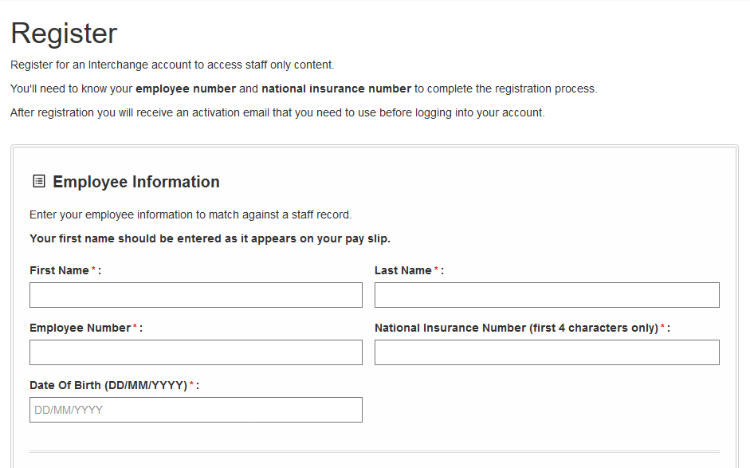The width and height of the screenshot is (750, 468).
Task: Click the Last Name field label
Action: (x=403, y=270)
